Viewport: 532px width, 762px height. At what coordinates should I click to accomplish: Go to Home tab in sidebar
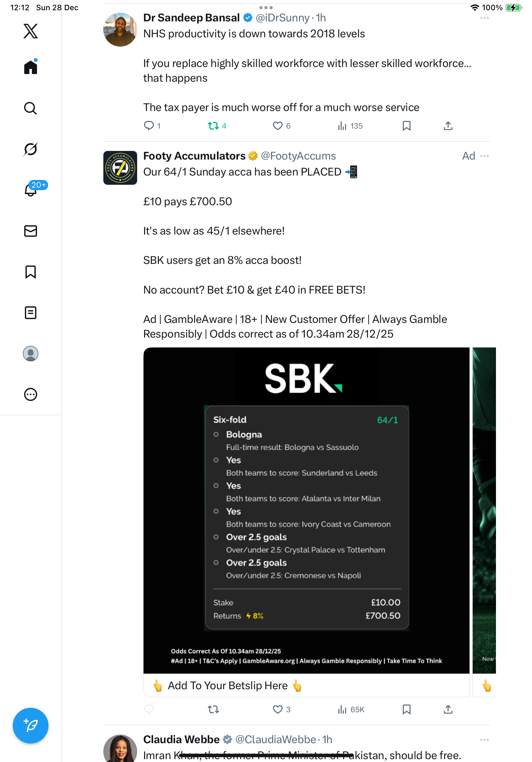pyautogui.click(x=31, y=67)
